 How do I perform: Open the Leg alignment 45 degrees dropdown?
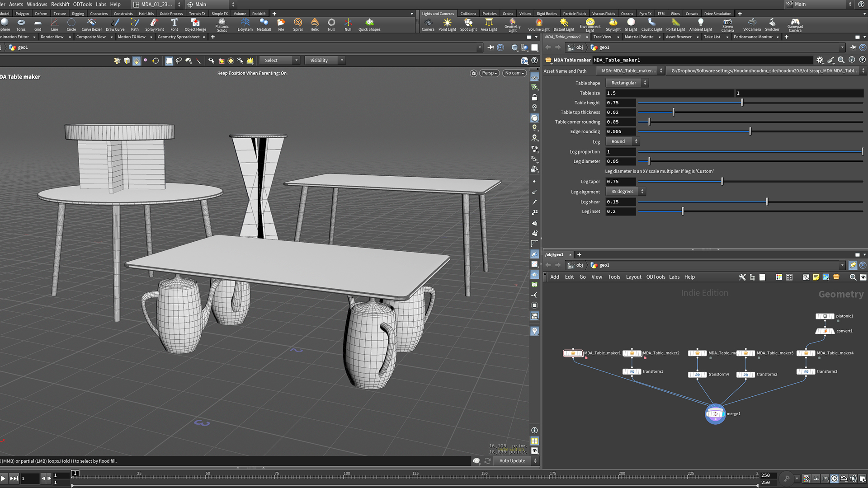tap(624, 191)
